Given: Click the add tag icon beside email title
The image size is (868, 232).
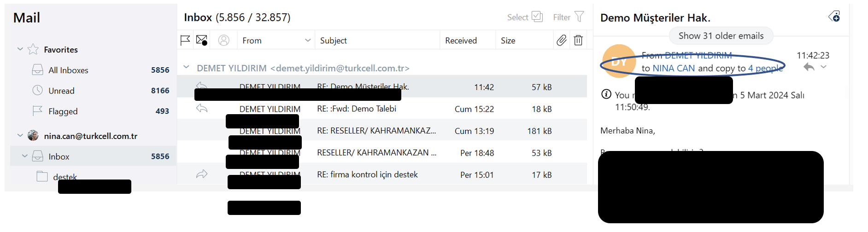Looking at the screenshot, I should click(x=834, y=17).
